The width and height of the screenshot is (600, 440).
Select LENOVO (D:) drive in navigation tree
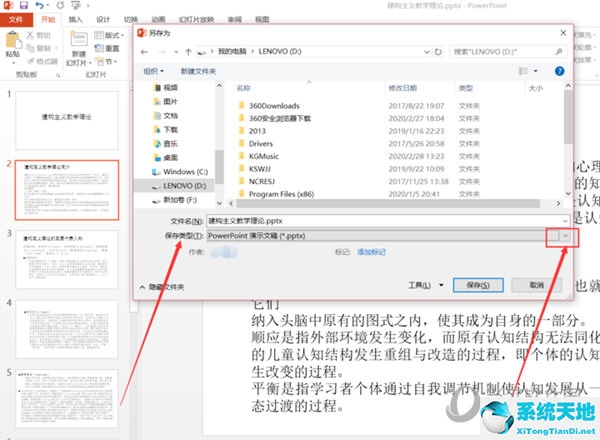pos(179,186)
